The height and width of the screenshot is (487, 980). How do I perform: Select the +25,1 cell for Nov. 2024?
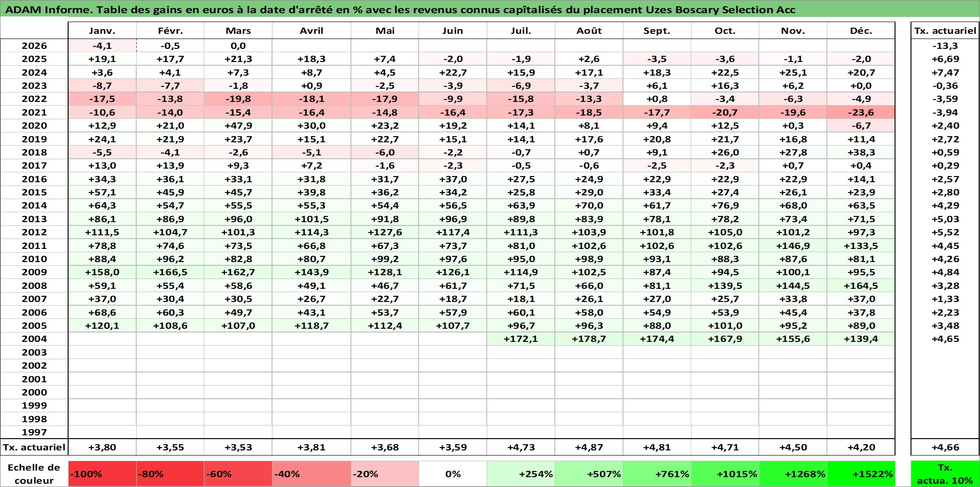click(793, 72)
